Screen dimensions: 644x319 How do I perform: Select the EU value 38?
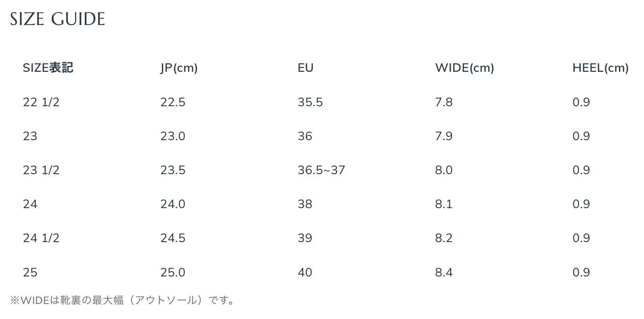click(x=305, y=204)
